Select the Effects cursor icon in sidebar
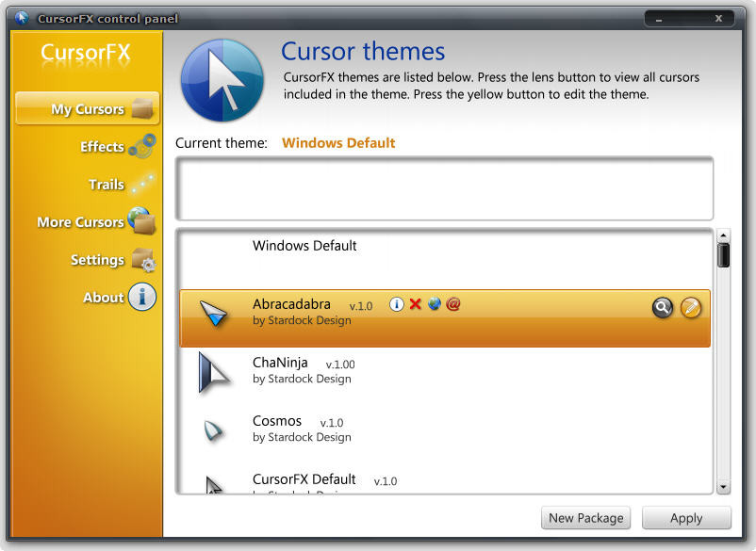The image size is (756, 551). pyautogui.click(x=144, y=146)
